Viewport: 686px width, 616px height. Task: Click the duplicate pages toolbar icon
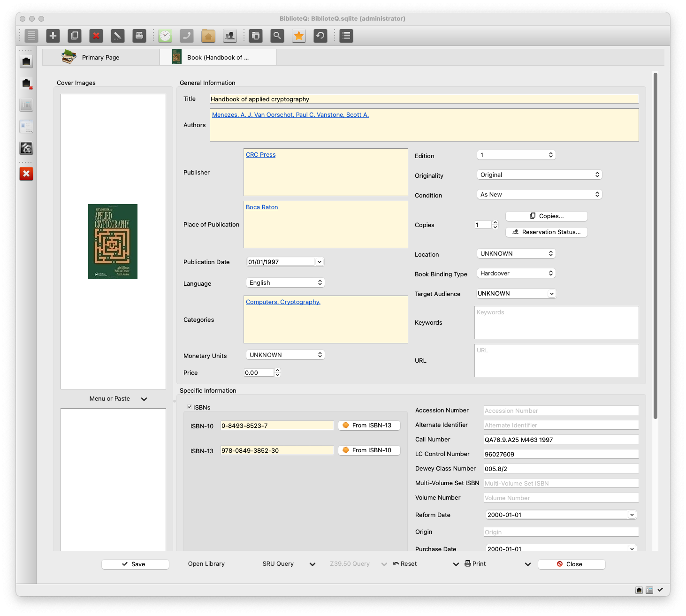click(75, 36)
